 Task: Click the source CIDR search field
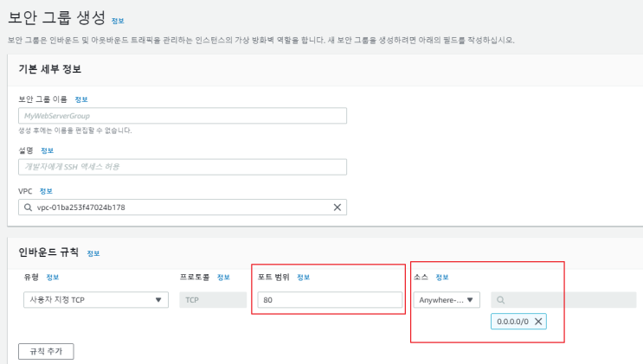point(563,300)
